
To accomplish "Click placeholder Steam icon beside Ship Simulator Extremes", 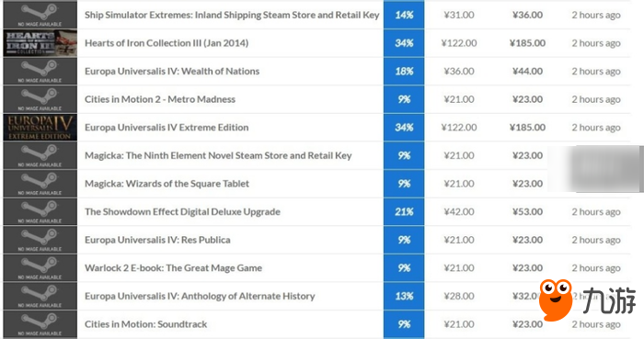I will pyautogui.click(x=40, y=15).
